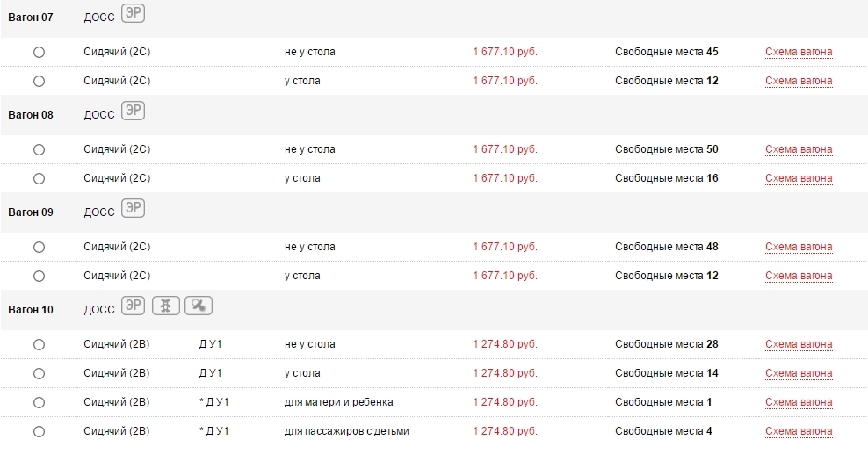
Task: Click the teddy bear icon in Вагон 10
Action: (166, 306)
